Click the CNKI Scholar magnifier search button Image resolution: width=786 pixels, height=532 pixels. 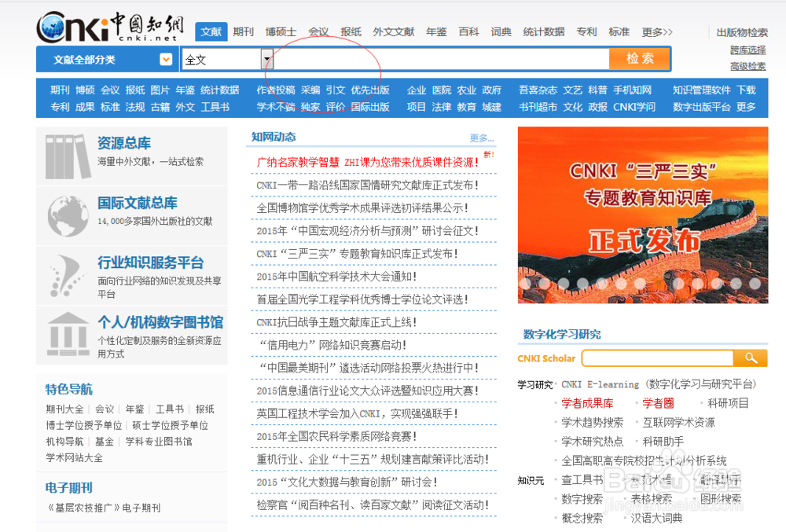tap(750, 358)
